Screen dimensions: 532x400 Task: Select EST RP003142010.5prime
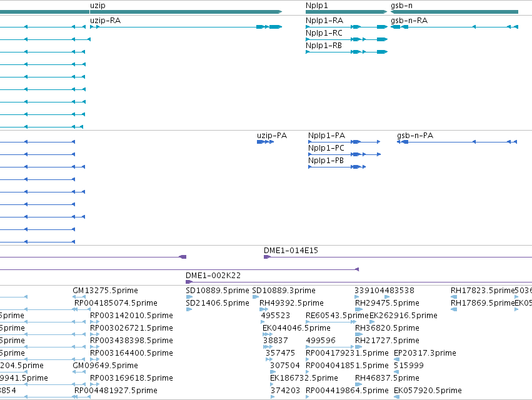(131, 316)
